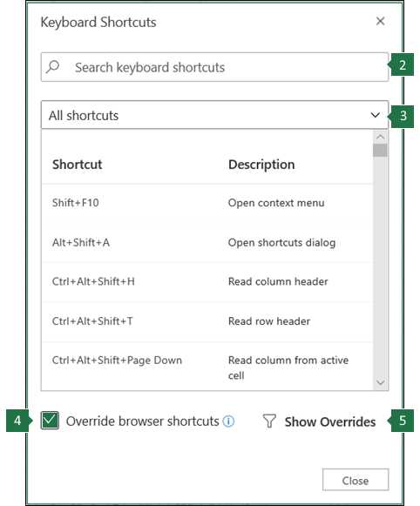Click the scrollbar down arrow
420x506 pixels.
pyautogui.click(x=380, y=382)
